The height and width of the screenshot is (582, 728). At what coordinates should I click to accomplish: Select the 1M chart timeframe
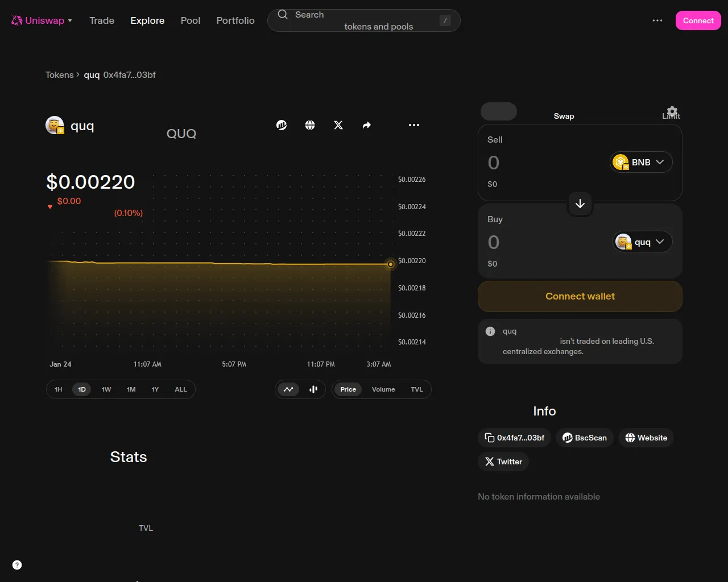131,389
